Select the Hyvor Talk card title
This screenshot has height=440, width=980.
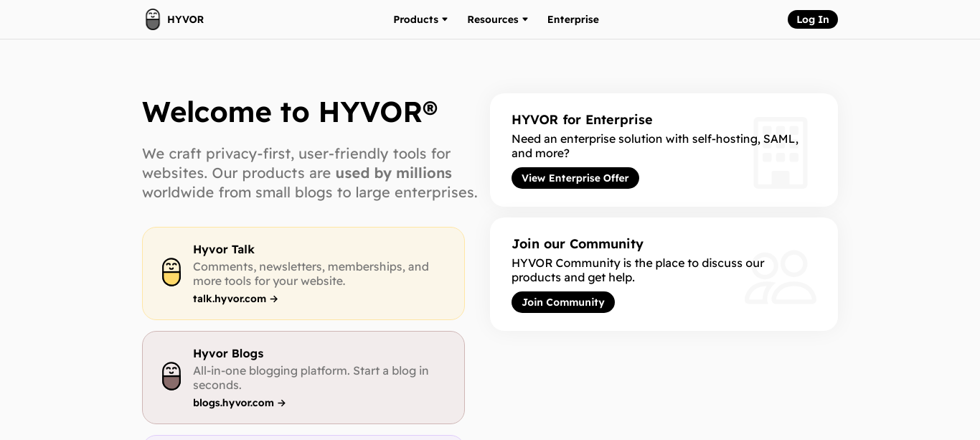tap(224, 249)
